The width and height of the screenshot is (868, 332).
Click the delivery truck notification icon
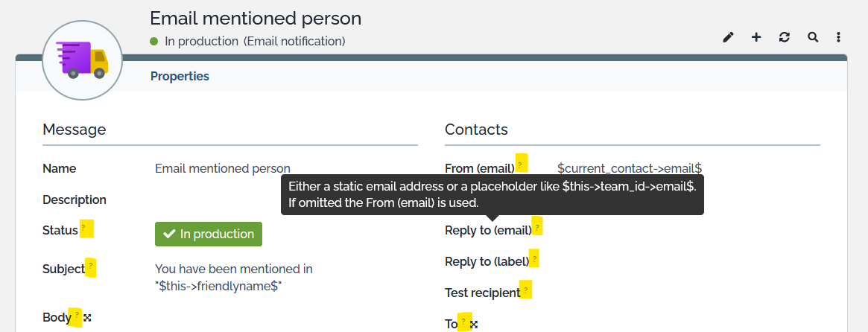tap(82, 60)
